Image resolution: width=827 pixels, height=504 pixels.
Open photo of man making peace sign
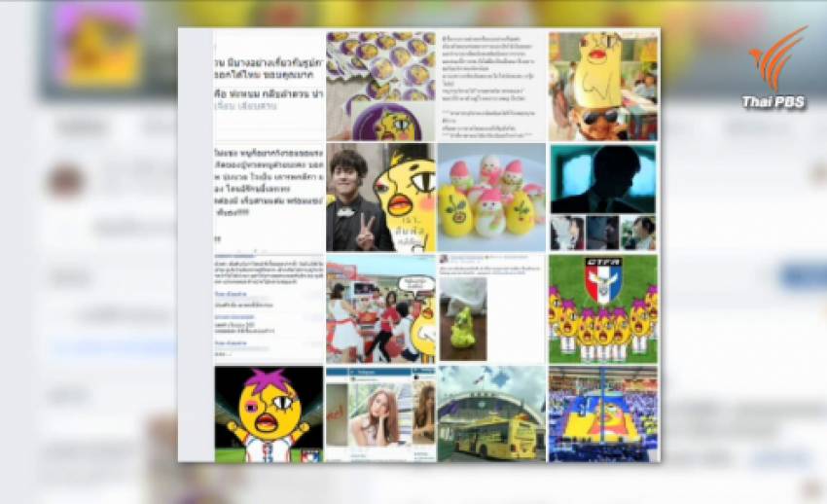380,198
